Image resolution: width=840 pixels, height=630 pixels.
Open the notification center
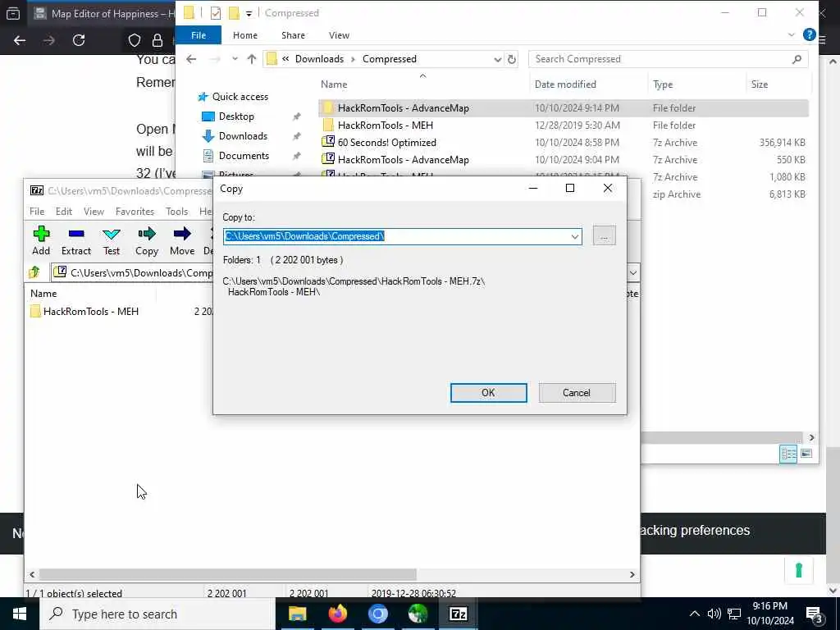815,614
